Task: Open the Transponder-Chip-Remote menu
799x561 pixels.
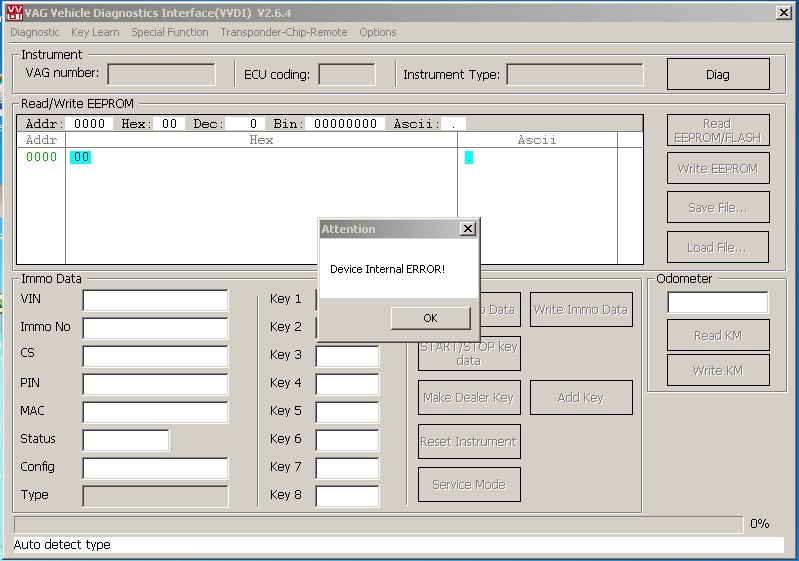Action: click(x=284, y=32)
